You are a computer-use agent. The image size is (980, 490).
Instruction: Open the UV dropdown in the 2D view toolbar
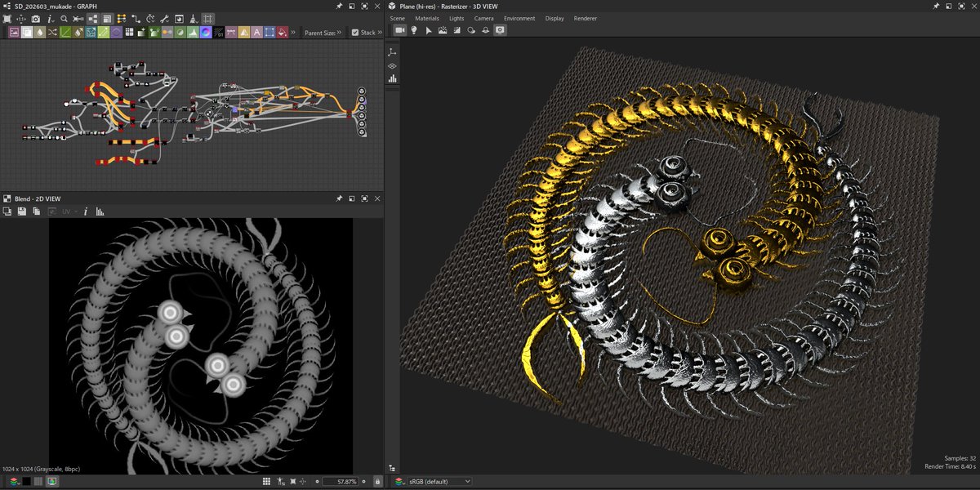pos(69,212)
